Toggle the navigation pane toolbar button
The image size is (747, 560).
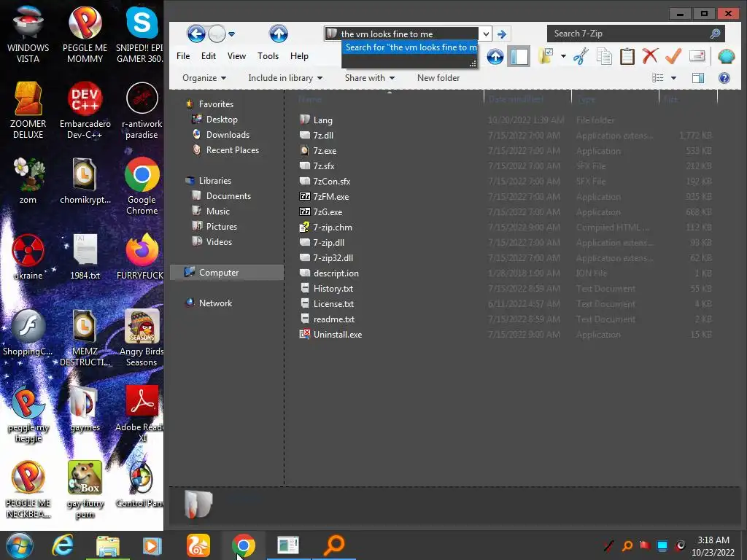coord(519,57)
